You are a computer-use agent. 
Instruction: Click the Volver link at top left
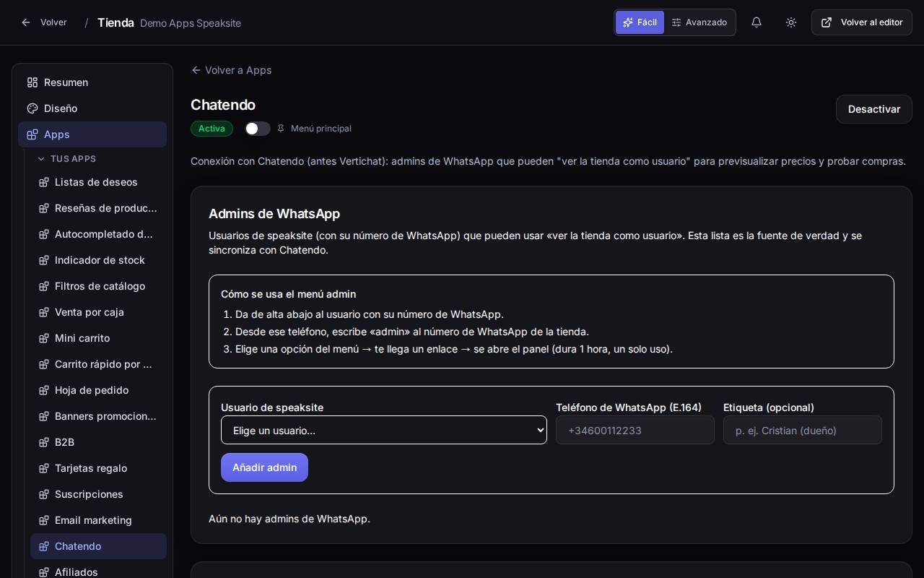click(44, 22)
